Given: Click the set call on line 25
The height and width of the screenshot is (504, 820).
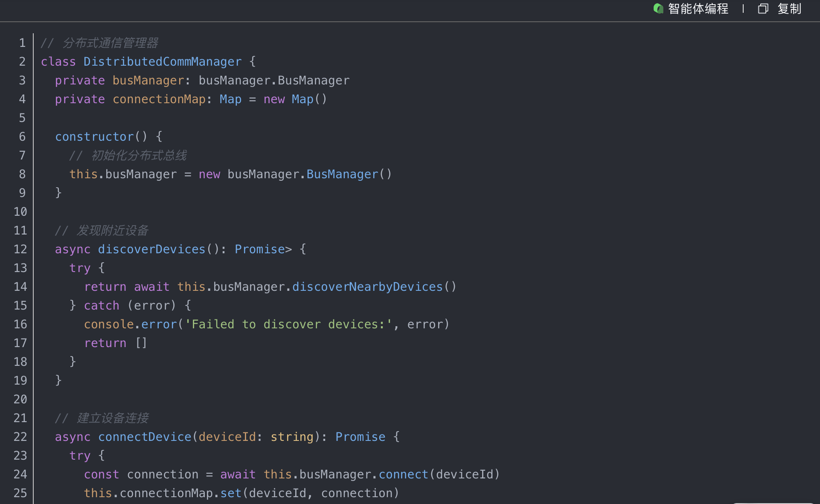Looking at the screenshot, I should point(231,493).
